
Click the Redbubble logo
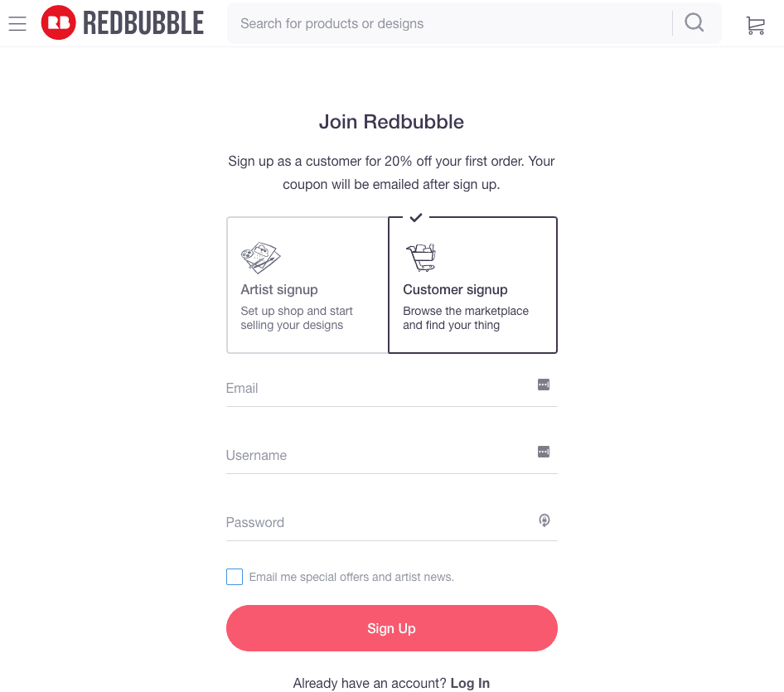(59, 23)
